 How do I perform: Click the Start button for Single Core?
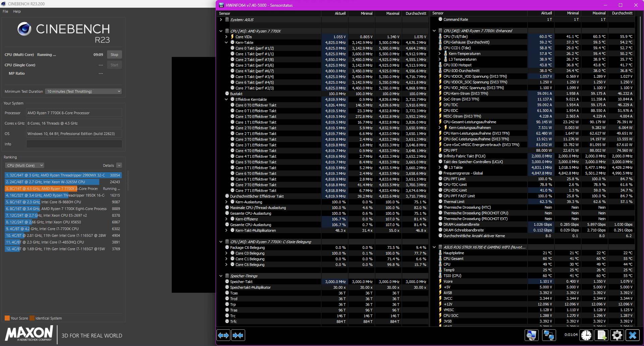click(x=114, y=65)
